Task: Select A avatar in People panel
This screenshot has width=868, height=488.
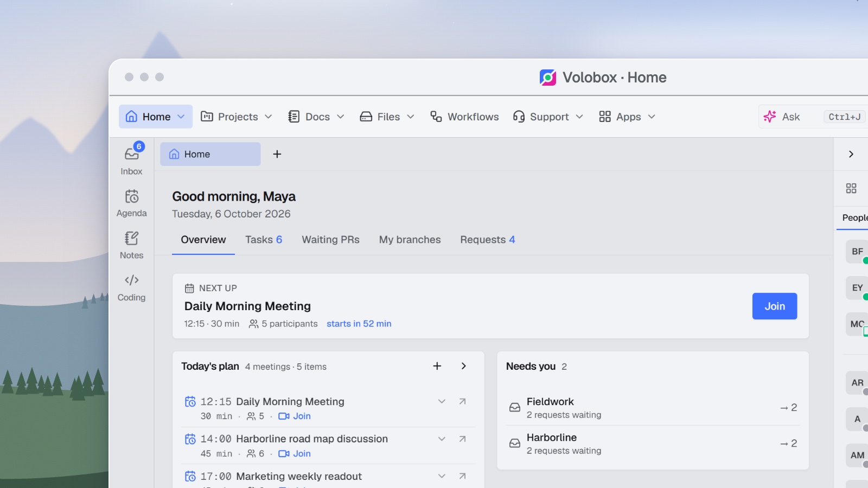Action: (x=857, y=419)
